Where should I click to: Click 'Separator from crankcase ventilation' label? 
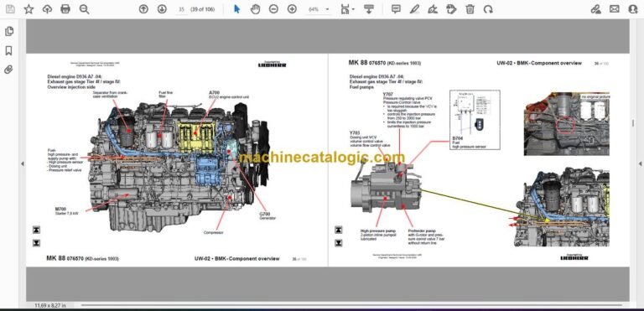click(x=111, y=95)
